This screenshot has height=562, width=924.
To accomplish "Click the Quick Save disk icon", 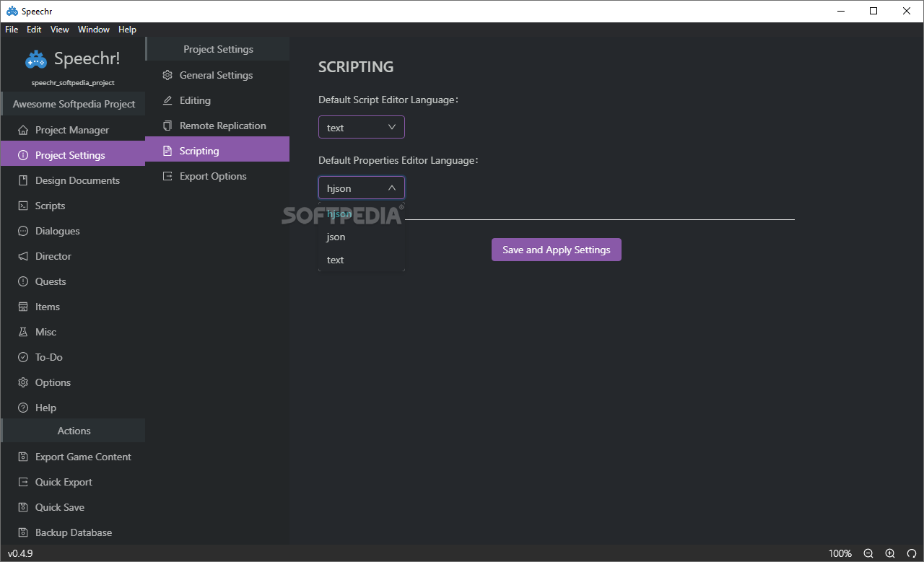I will [x=22, y=507].
